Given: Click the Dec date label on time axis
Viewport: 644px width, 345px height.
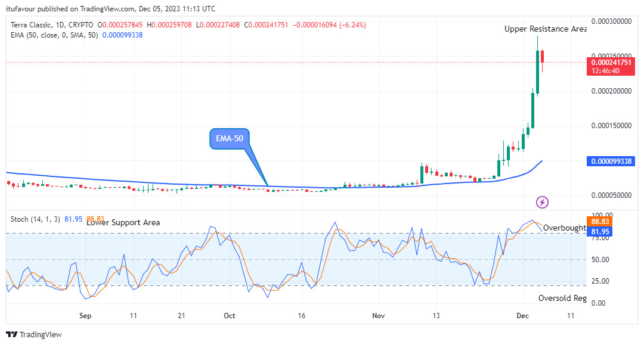Looking at the screenshot, I should [x=522, y=315].
